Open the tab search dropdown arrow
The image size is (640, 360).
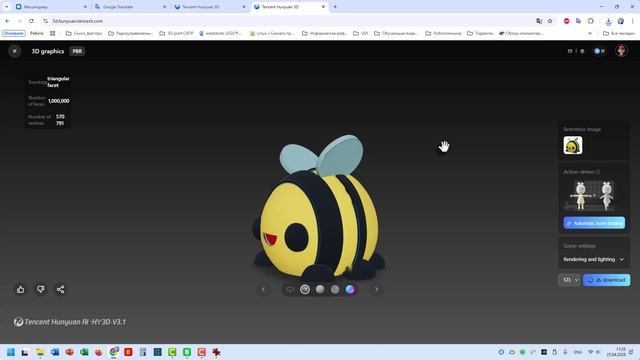(x=6, y=7)
